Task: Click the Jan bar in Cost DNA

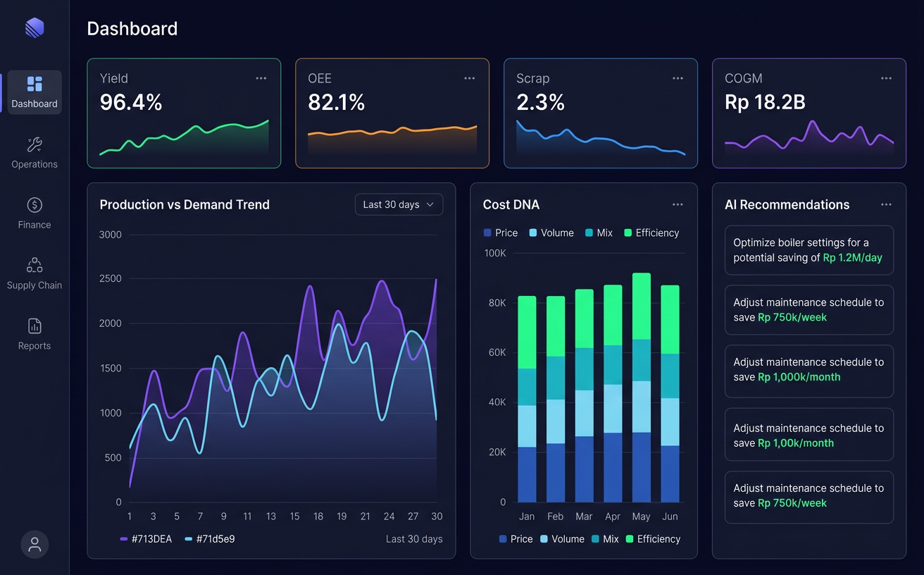Action: (527, 399)
